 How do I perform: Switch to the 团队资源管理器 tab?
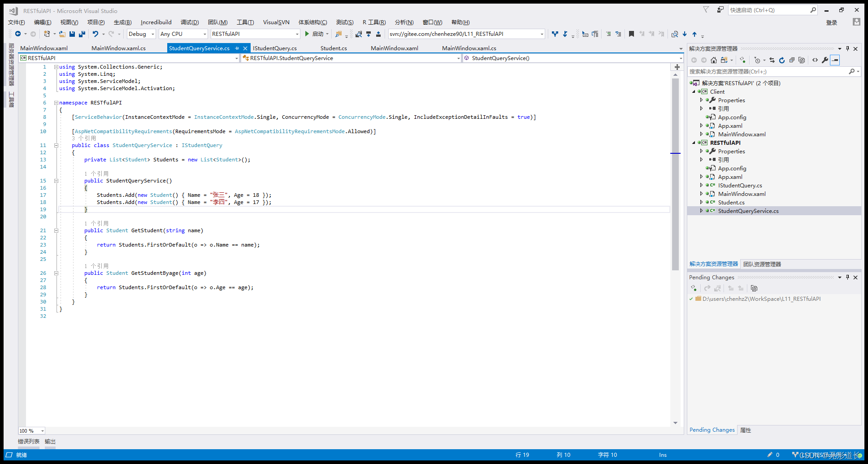coord(762,264)
